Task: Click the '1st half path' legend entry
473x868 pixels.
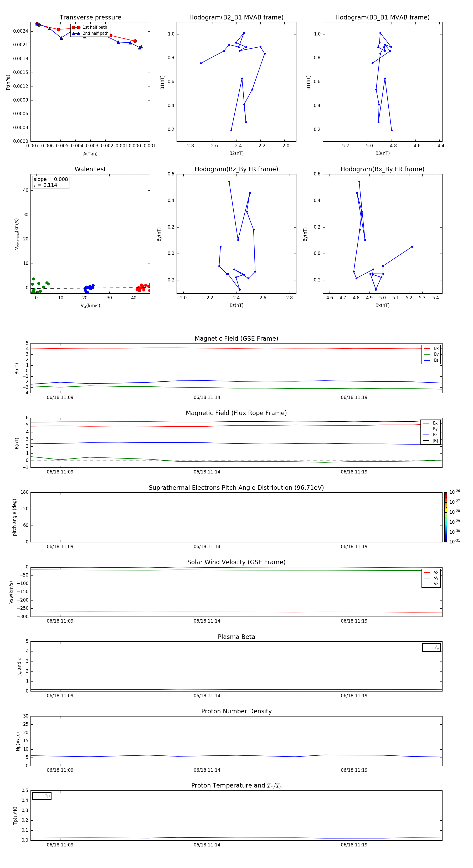Action: click(90, 27)
